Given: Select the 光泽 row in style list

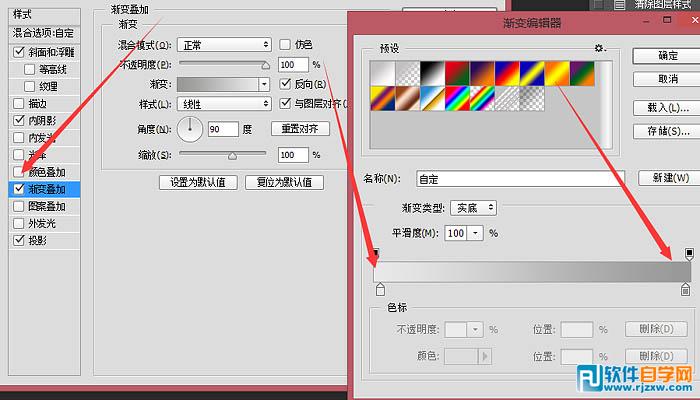Looking at the screenshot, I should tap(44, 154).
